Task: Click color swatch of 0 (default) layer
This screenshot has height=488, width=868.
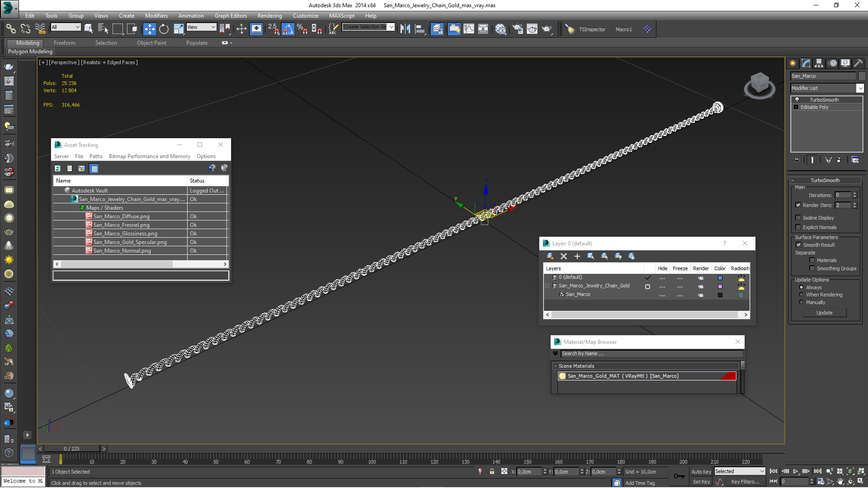Action: pos(720,278)
